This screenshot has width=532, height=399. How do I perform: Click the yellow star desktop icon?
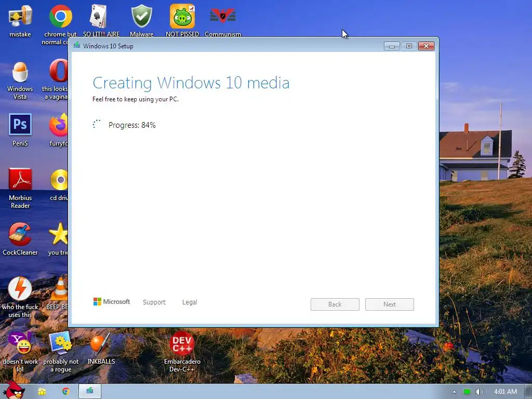pyautogui.click(x=58, y=234)
